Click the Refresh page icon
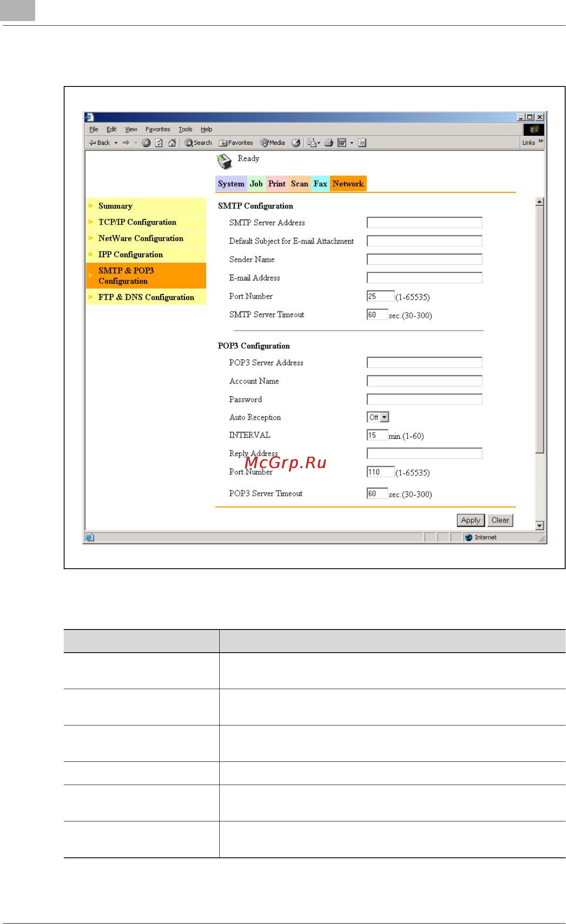The height and width of the screenshot is (924, 566). (159, 143)
